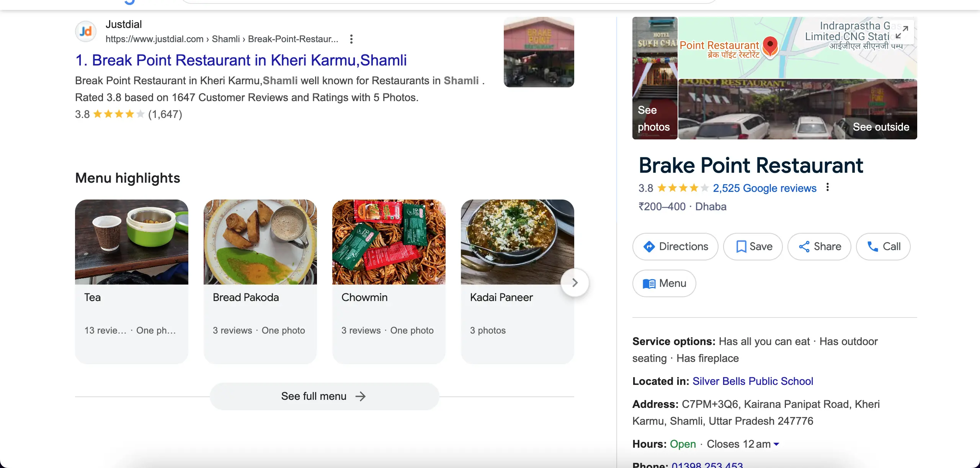This screenshot has height=468, width=980.
Task: Open three-dot menu beside Google reviews
Action: coord(828,187)
